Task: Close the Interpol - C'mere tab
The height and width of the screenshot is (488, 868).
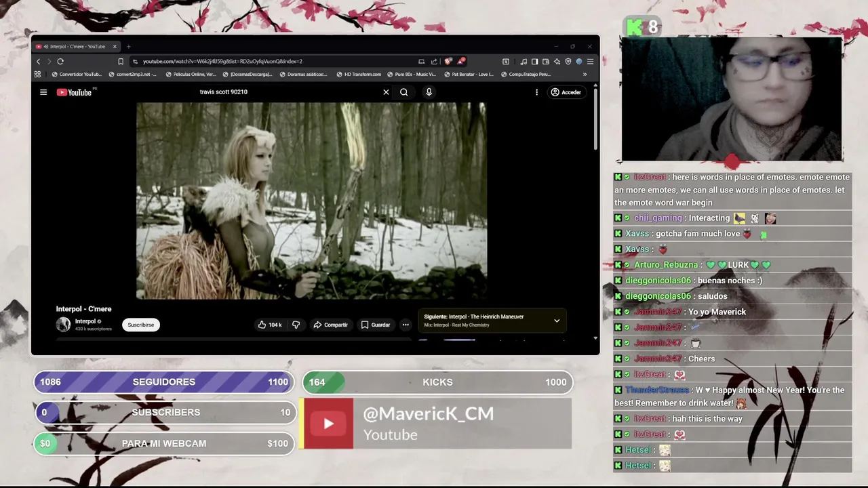Action: [x=115, y=47]
